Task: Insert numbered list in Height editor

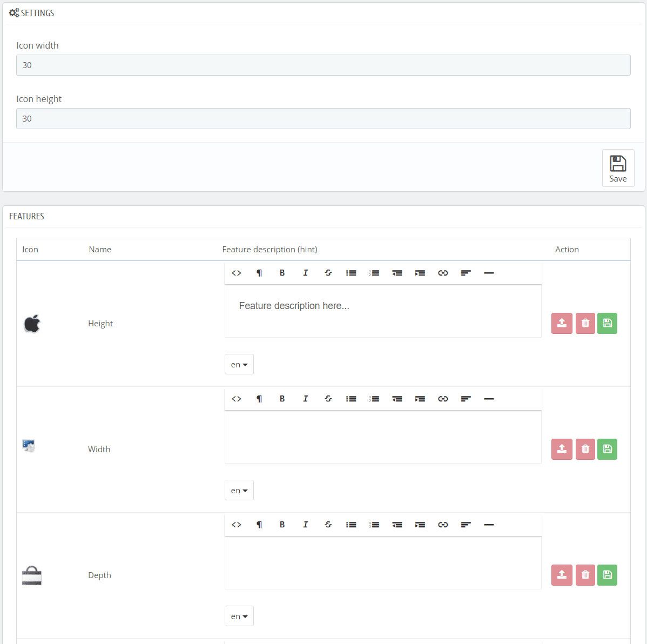Action: pos(374,273)
